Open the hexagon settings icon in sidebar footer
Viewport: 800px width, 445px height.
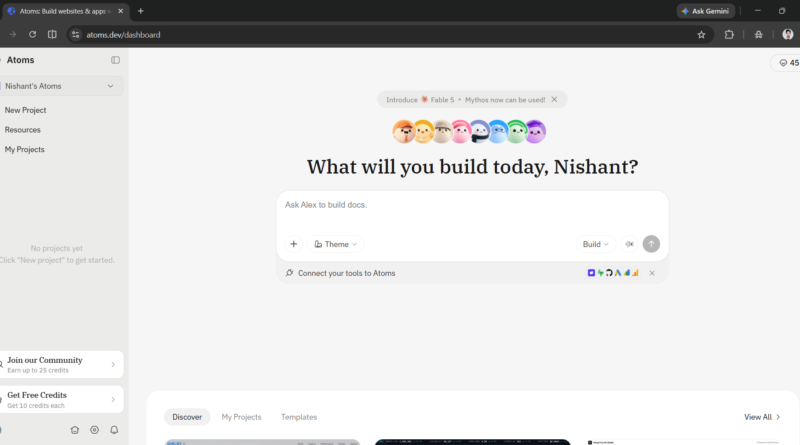(x=94, y=430)
